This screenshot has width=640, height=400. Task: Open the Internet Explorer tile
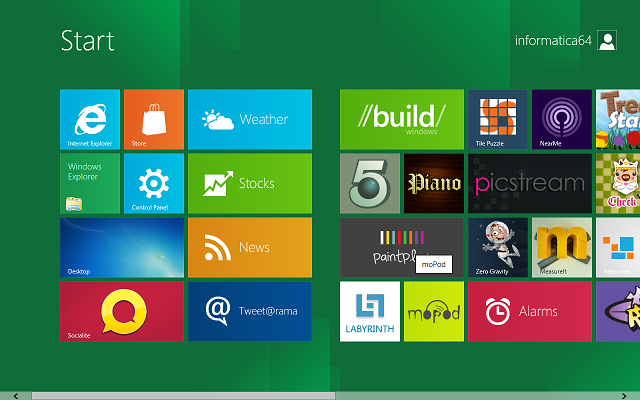[90, 119]
